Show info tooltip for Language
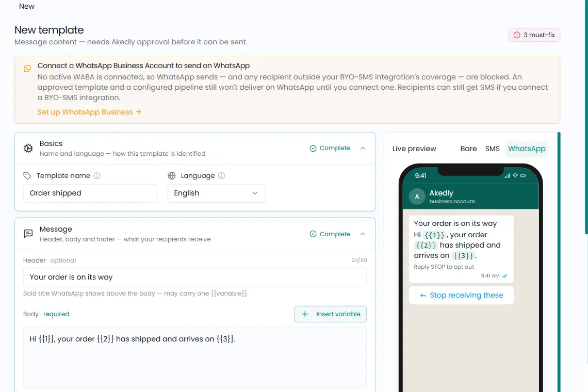This screenshot has width=588, height=392. pos(222,175)
